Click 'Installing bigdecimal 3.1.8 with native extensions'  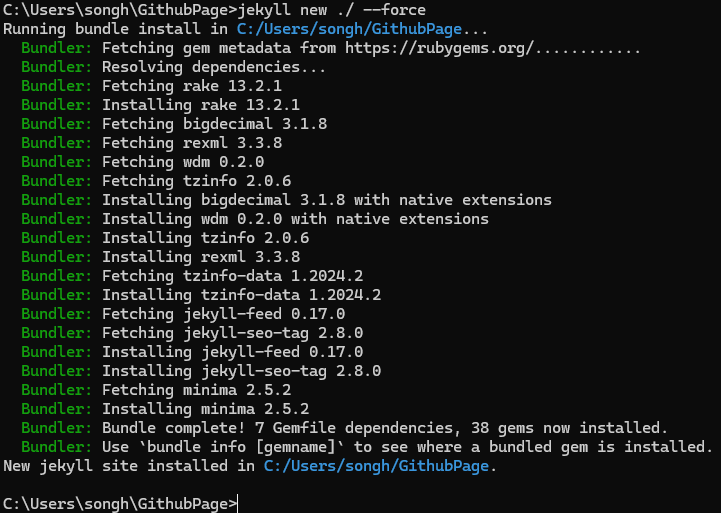286,200
